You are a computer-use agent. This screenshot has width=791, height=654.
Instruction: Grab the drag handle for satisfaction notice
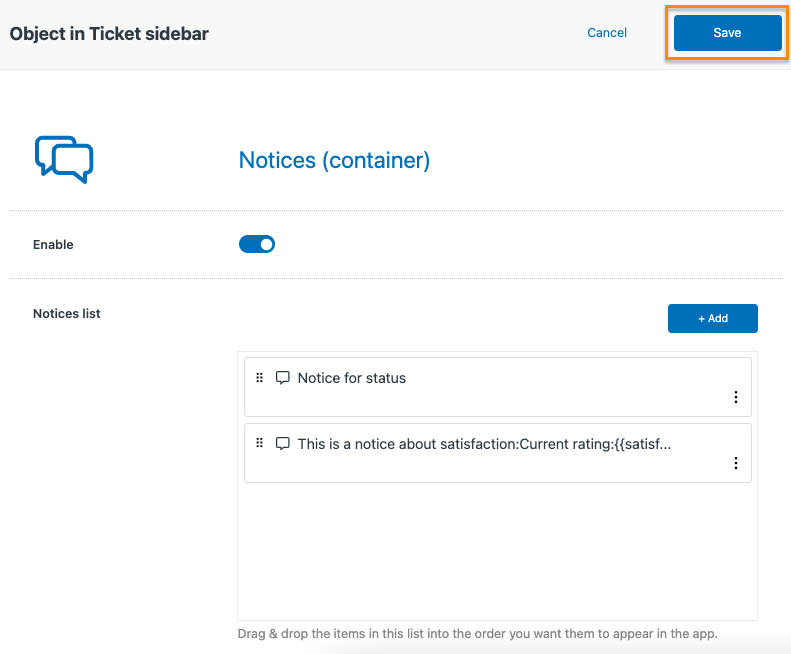tap(259, 443)
